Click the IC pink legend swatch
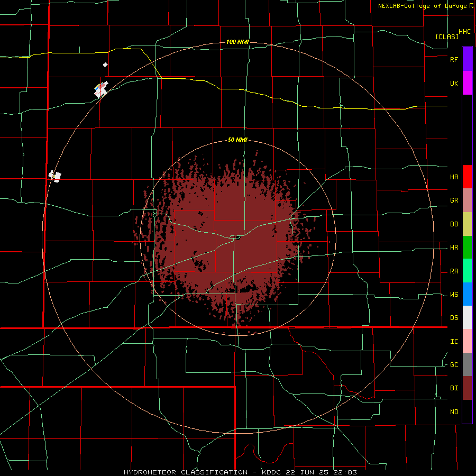The height and width of the screenshot is (476, 476). coord(467,341)
